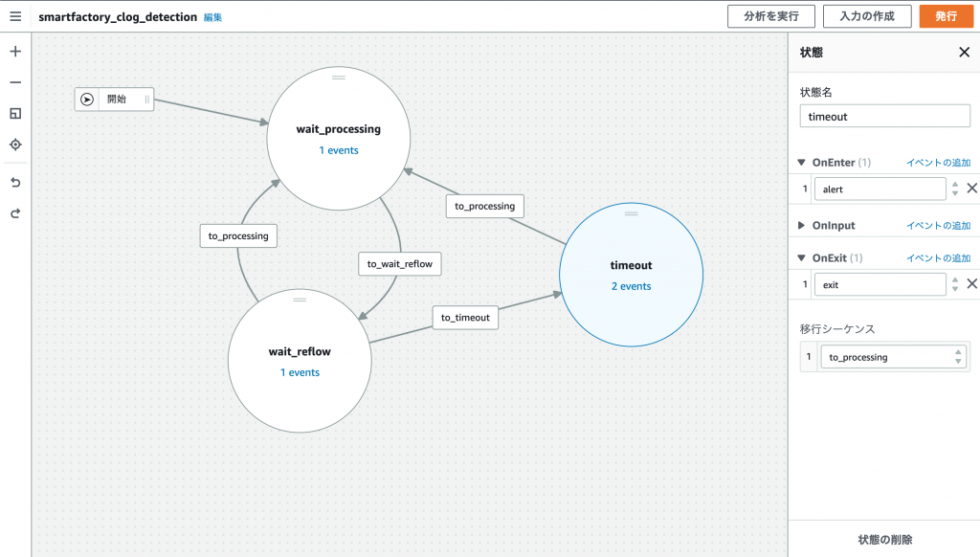Click the orange 発行 publish button

946,15
